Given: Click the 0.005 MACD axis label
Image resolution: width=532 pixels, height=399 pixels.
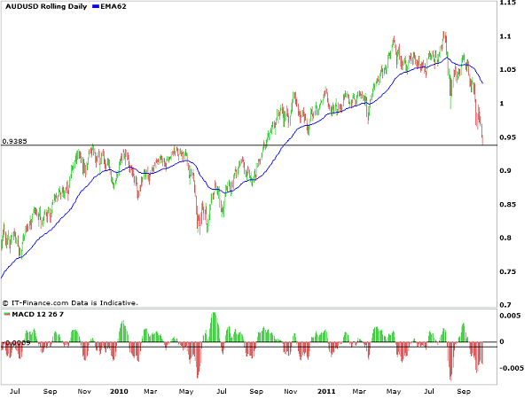Looking at the screenshot, I should click(x=510, y=316).
